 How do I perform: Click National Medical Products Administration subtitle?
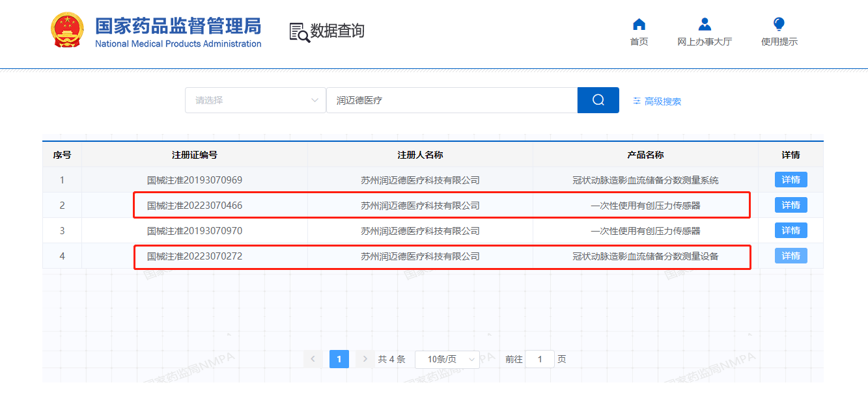tap(178, 44)
